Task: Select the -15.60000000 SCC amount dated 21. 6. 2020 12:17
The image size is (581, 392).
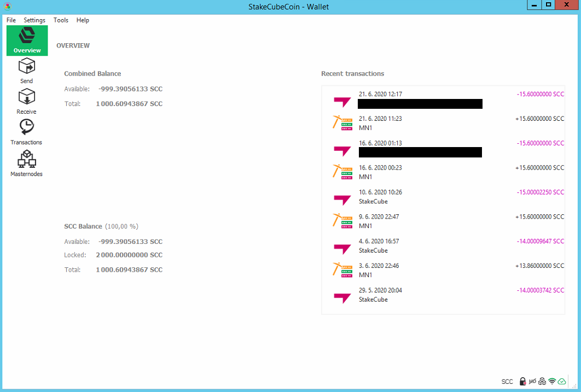Action: pyautogui.click(x=540, y=94)
